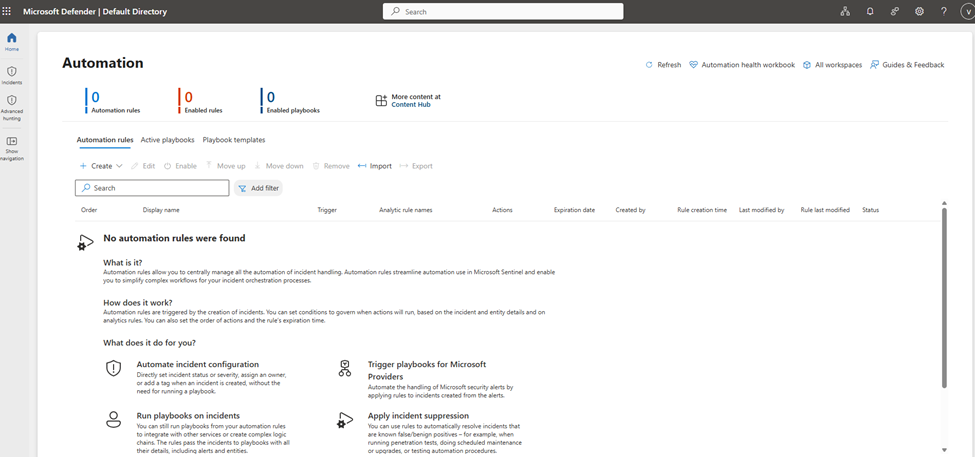The image size is (975, 457).
Task: Click Show navigation to expand the sidebar
Action: pos(12,149)
